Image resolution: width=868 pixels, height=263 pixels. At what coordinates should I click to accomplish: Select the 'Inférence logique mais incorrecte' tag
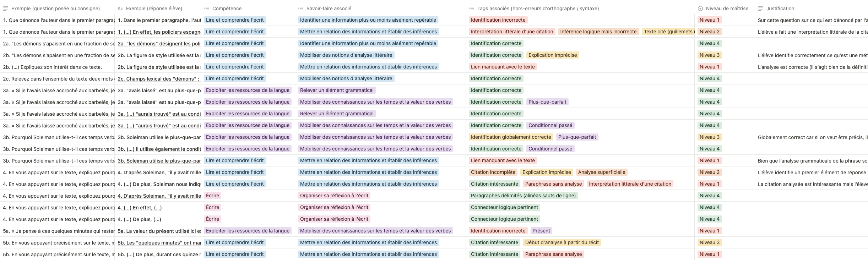pos(598,32)
